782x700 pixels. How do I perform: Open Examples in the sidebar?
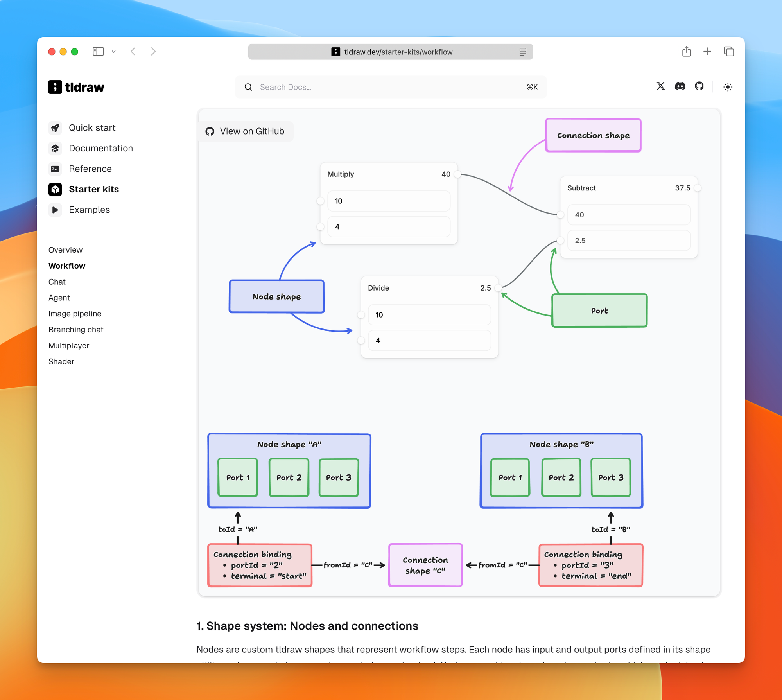point(90,210)
